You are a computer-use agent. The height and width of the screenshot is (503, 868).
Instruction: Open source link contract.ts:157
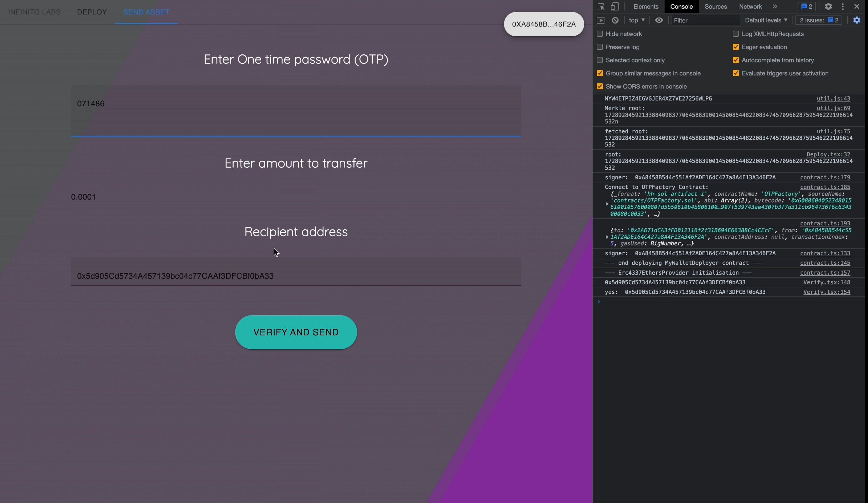[x=825, y=273]
